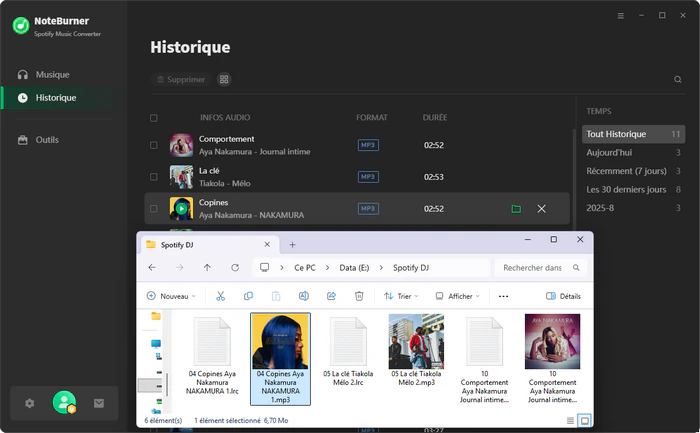Image resolution: width=700 pixels, height=433 pixels.
Task: Go to the Musique section
Action: click(52, 75)
